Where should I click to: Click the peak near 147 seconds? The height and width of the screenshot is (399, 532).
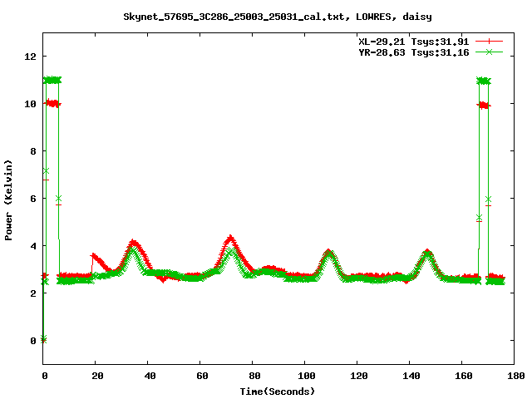click(427, 253)
